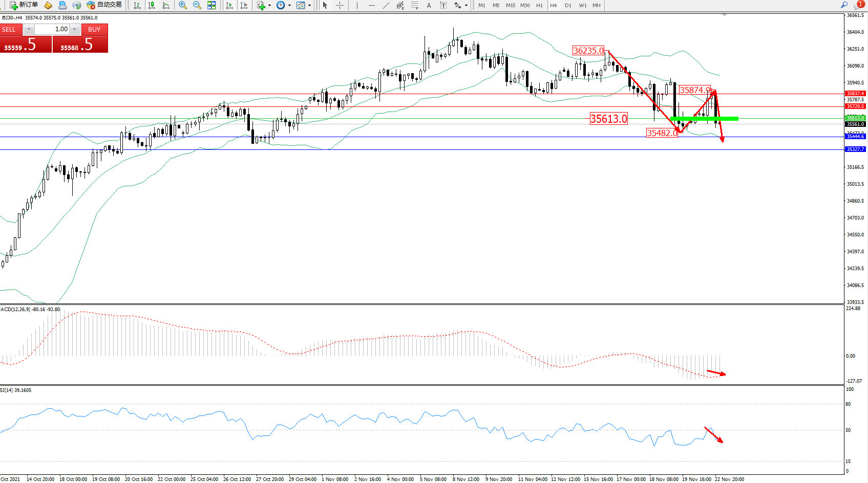Switch to the D1 timeframe
This screenshot has height=483, width=868.
coord(568,5)
